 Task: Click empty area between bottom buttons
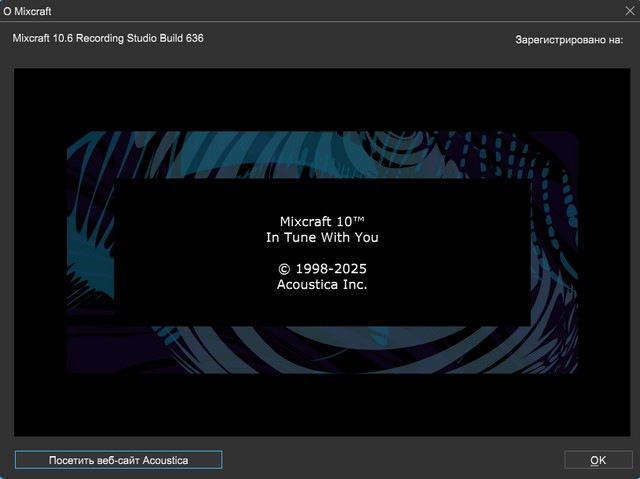pos(390,460)
